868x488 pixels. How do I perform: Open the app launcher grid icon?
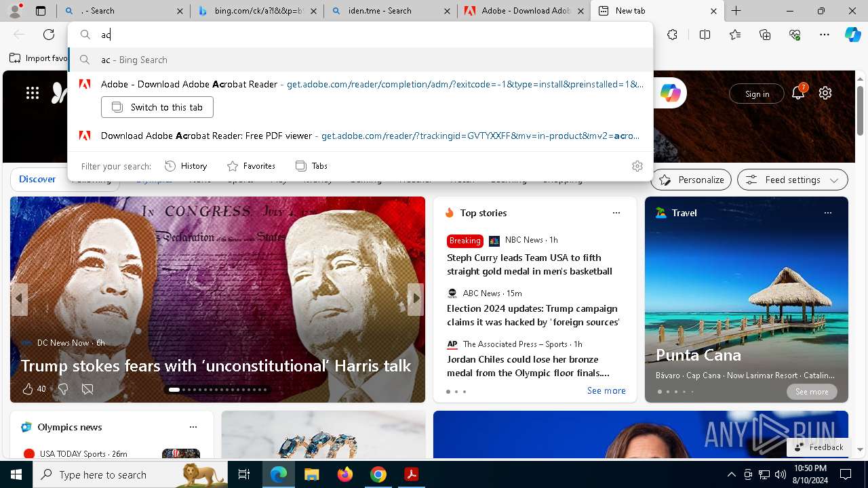[x=33, y=94]
